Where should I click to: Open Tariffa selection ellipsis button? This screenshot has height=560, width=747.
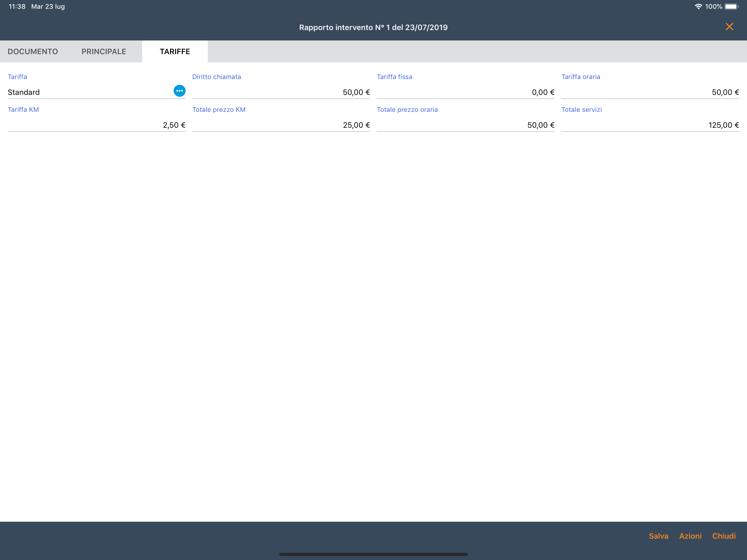click(x=179, y=91)
